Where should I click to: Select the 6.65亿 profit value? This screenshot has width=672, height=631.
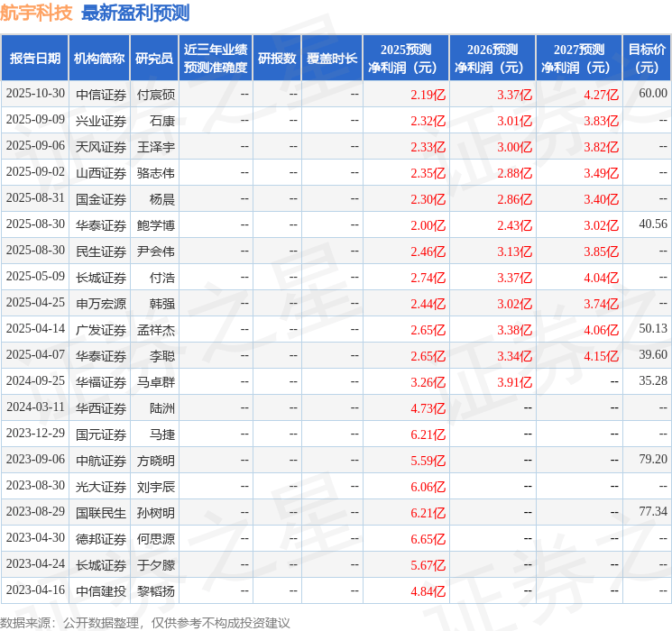(x=428, y=539)
